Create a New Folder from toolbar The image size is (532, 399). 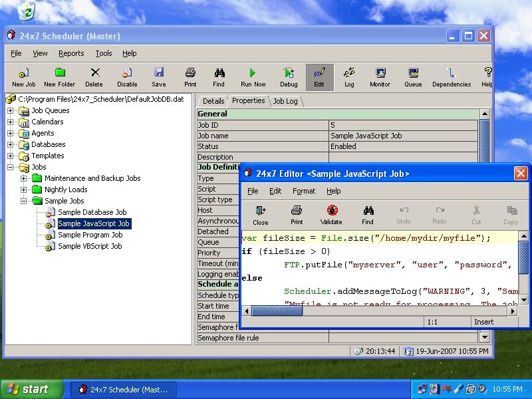(x=59, y=77)
